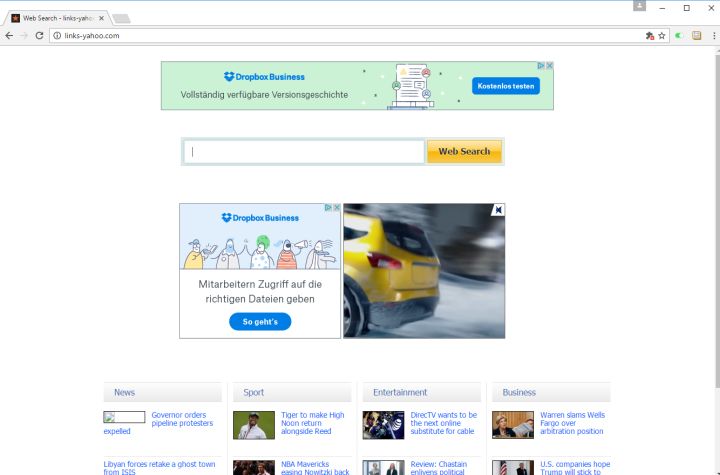The image size is (720, 475).
Task: Click the yellow notes extension icon
Action: (x=697, y=35)
